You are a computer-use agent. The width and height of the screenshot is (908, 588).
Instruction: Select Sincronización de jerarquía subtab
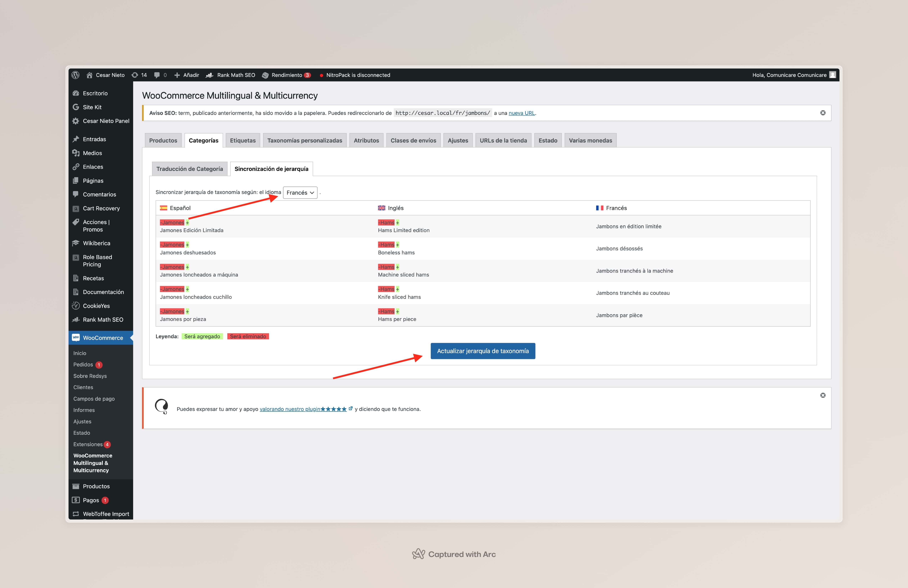pyautogui.click(x=271, y=169)
